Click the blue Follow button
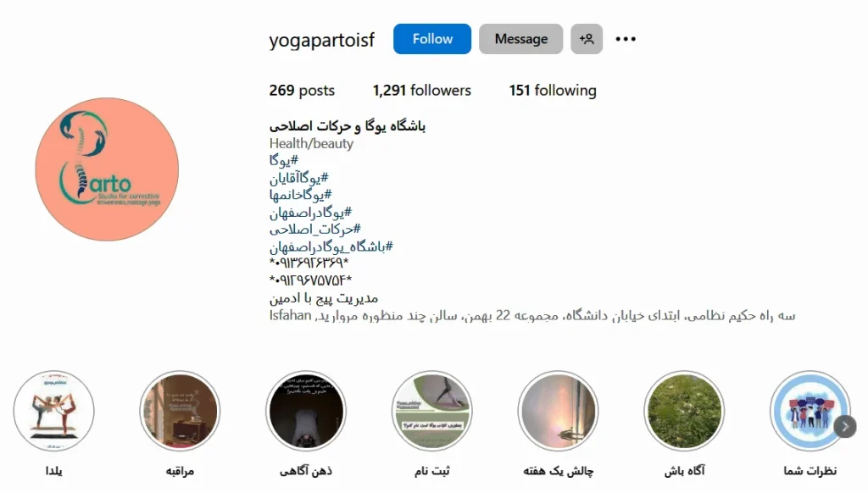The image size is (868, 493). pyautogui.click(x=432, y=39)
